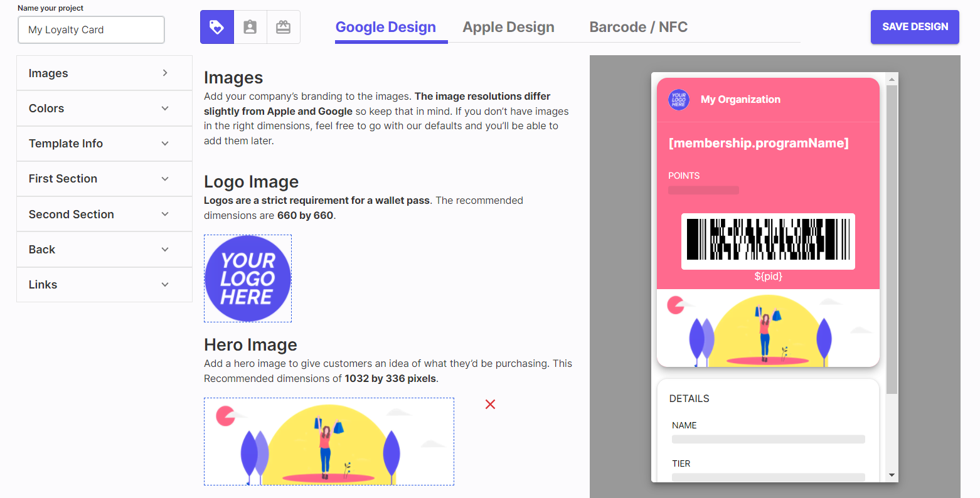This screenshot has height=498, width=980.
Task: Click the scroll-up arrow of the card preview
Action: coord(892,79)
